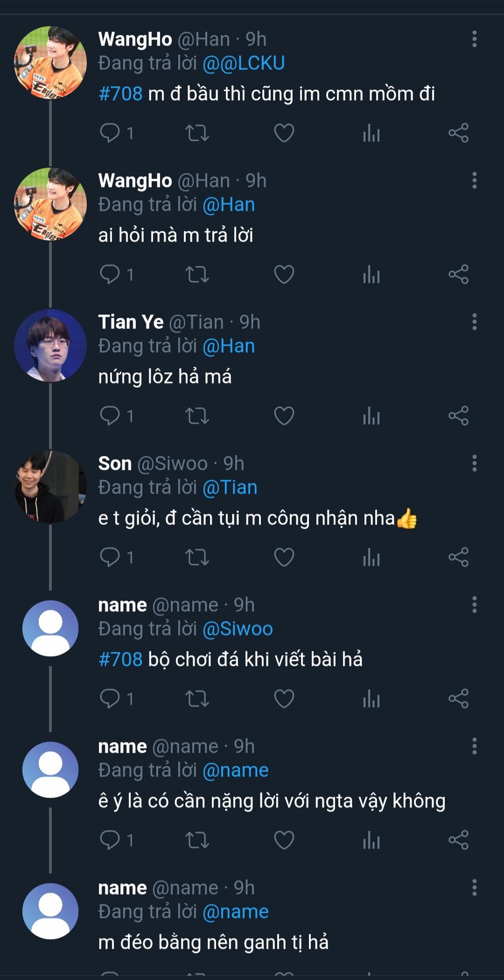The image size is (504, 980).
Task: Open more options on Tian Ye's tweet
Action: (x=474, y=322)
